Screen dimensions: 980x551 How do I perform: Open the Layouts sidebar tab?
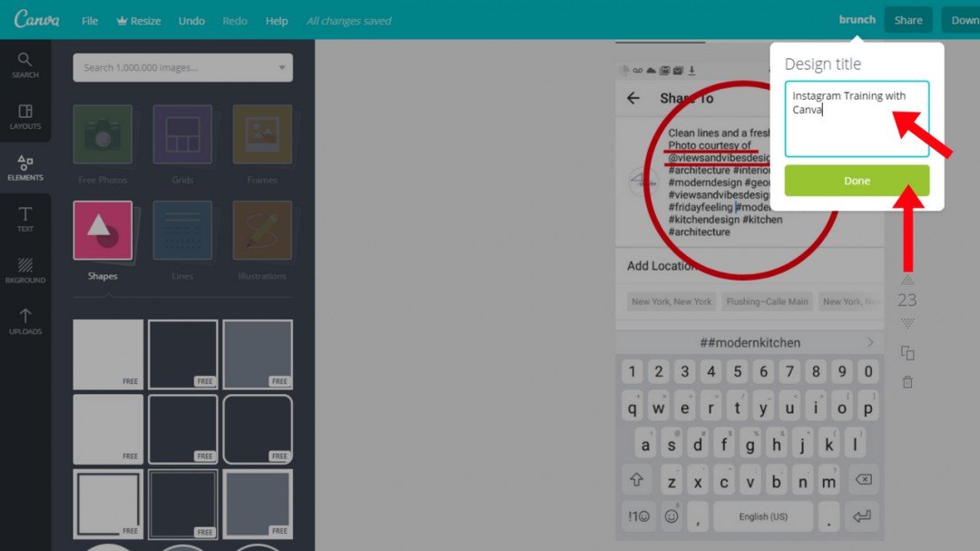coord(25,117)
